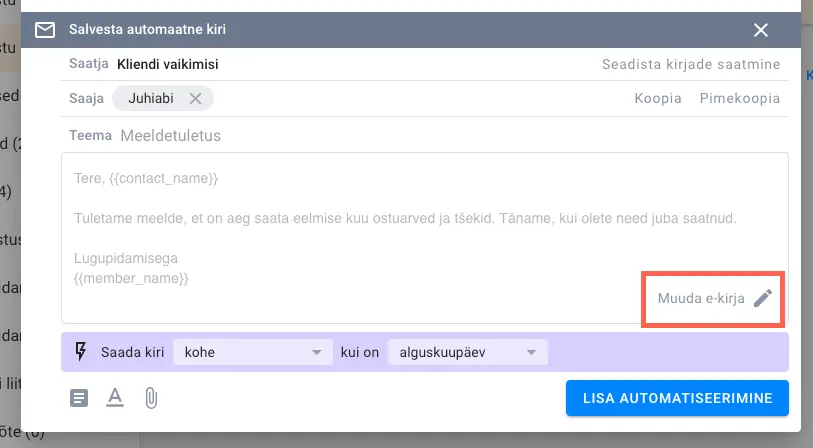Click the dialog title Salvesta automaatne kiri

[x=147, y=30]
